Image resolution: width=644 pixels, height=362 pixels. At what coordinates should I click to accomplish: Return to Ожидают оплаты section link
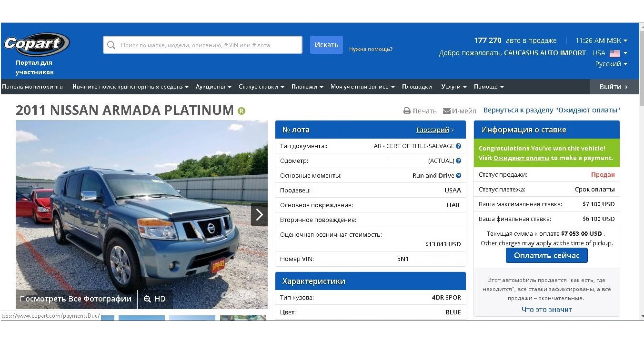552,110
